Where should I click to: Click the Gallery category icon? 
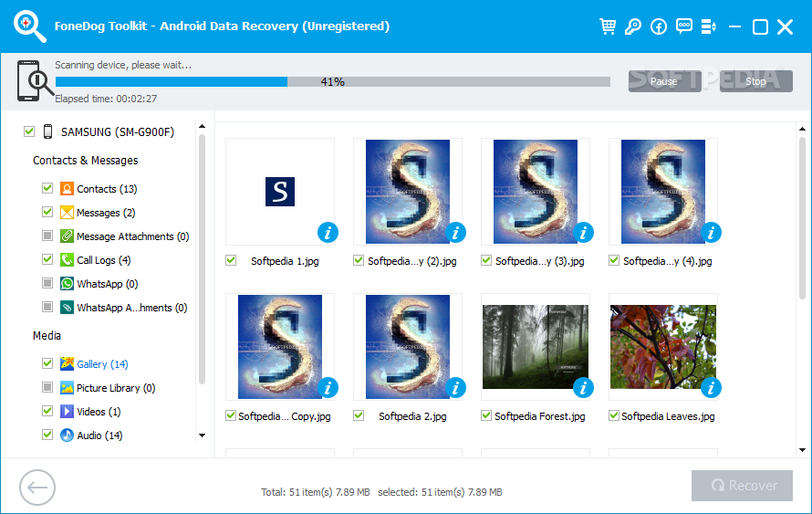(67, 363)
